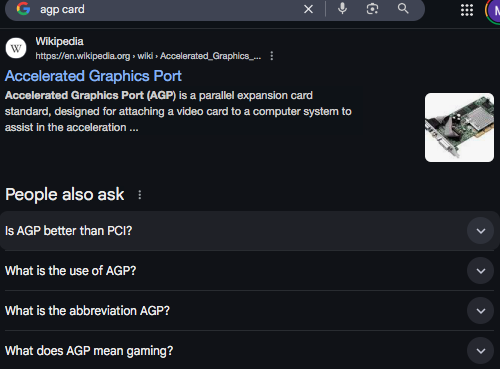Screen dimensions: 500x369
Task: Click the "People also ask" heading
Action: [65, 195]
